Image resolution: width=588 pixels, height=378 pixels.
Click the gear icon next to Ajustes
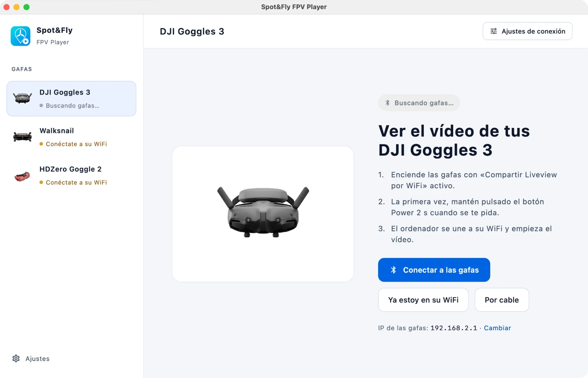click(x=16, y=359)
